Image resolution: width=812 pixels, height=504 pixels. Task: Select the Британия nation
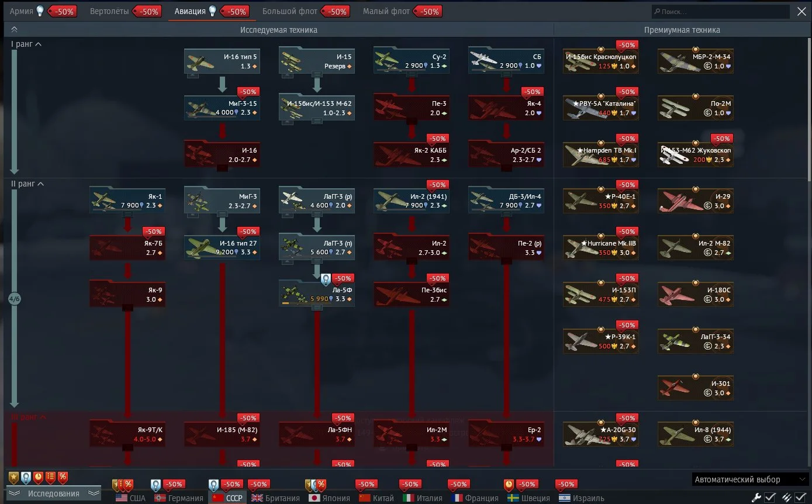pos(275,498)
